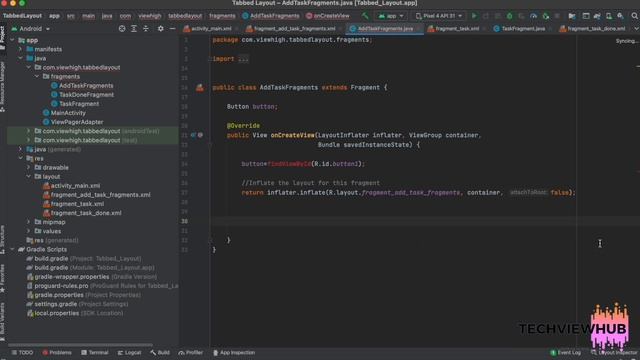The image size is (640, 360).
Task: Click the green Run app play button
Action: pyautogui.click(x=474, y=16)
